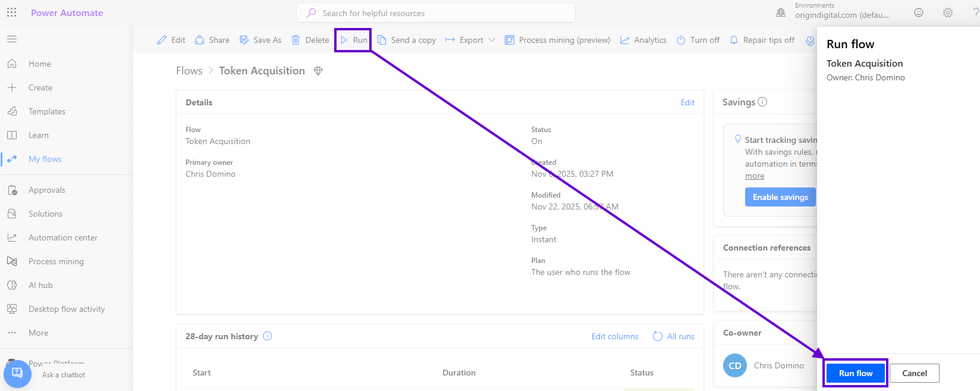The height and width of the screenshot is (391, 980).
Task: Click the premium diamond icon beside title
Action: [318, 71]
